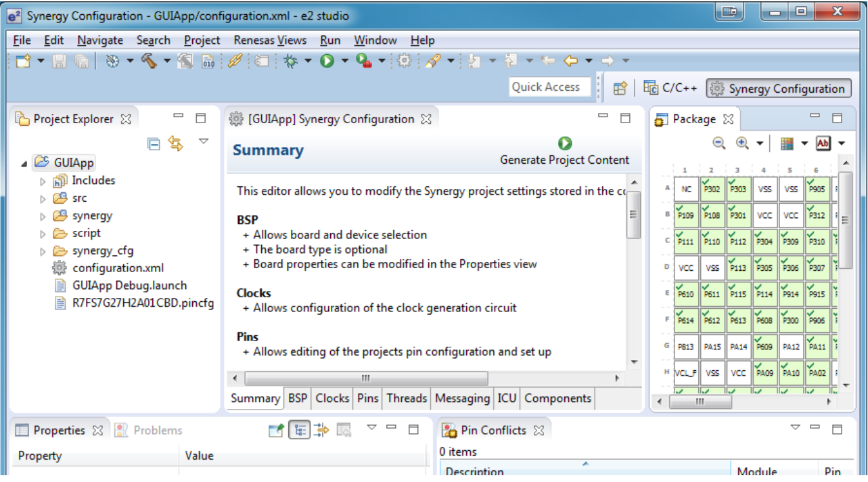
Task: Switch to the BSP tab
Action: click(298, 398)
